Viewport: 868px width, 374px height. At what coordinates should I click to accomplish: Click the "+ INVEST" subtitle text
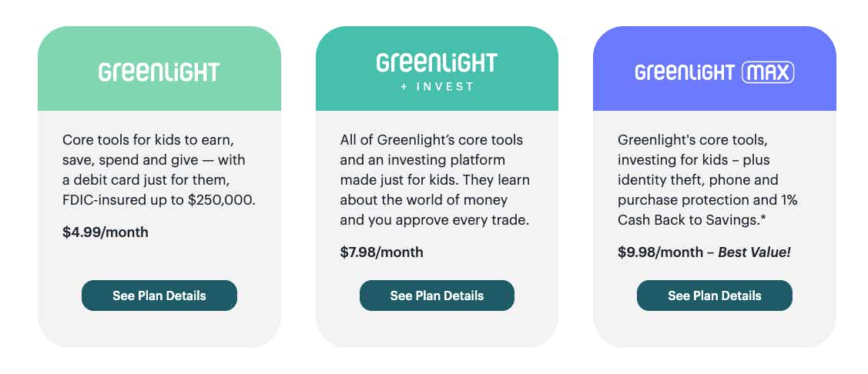tap(437, 87)
